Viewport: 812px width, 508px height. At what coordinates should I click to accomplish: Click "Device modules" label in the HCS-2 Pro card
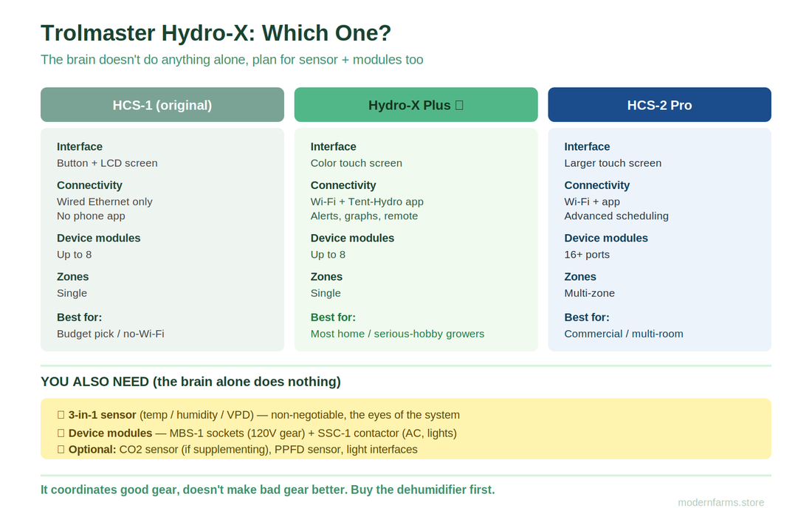click(x=606, y=238)
